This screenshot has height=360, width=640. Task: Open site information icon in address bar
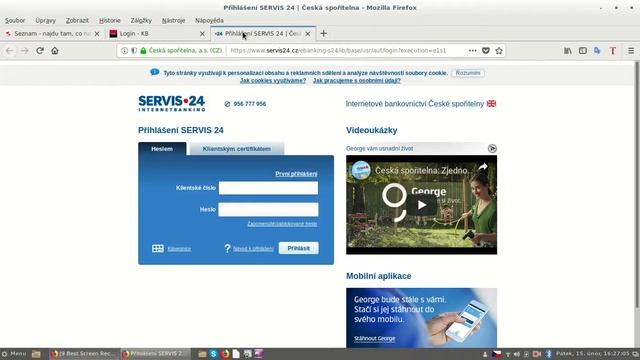[124, 51]
